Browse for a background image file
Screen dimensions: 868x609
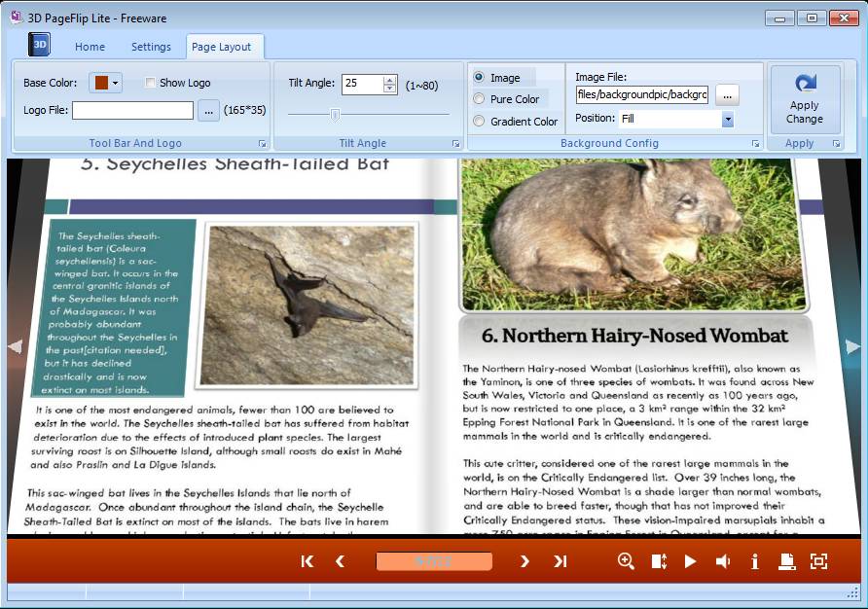727,94
